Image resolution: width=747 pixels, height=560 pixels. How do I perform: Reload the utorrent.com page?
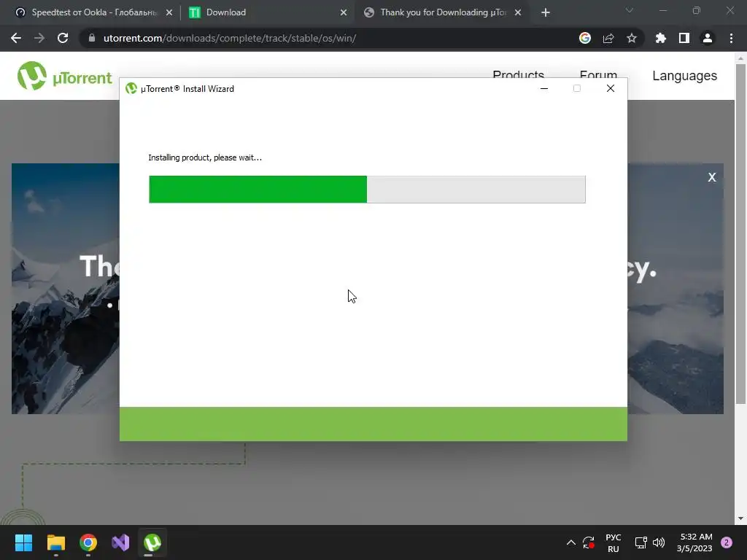click(x=63, y=38)
